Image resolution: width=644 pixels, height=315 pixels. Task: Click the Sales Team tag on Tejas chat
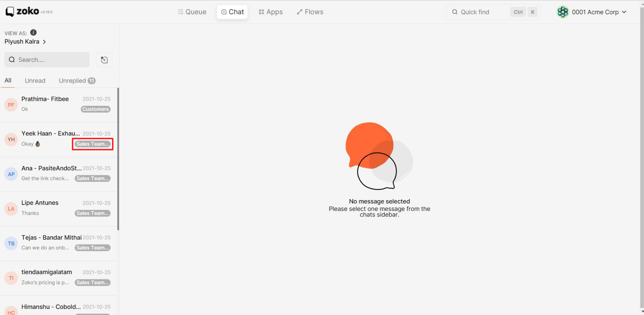coord(92,248)
